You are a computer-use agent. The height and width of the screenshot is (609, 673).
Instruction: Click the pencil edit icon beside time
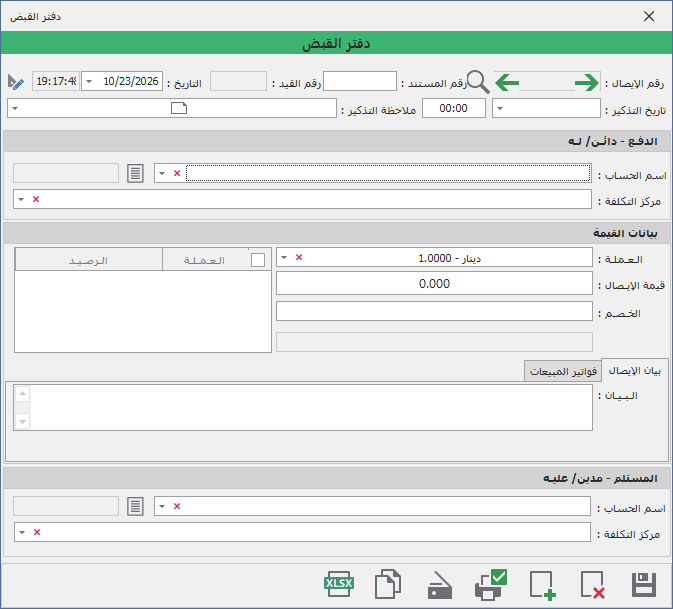pos(15,82)
